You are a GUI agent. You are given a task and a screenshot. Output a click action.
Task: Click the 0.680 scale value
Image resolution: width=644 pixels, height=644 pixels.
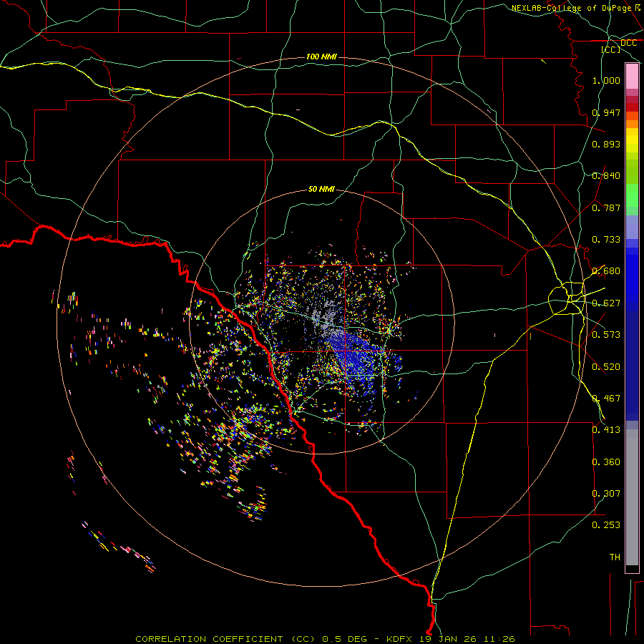tap(606, 271)
